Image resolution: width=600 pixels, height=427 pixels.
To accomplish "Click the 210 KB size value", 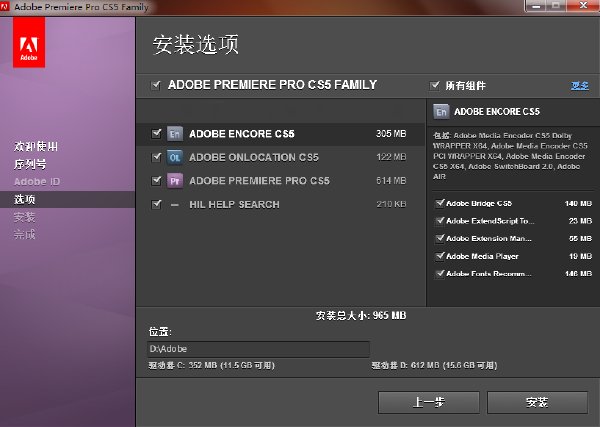I will [x=391, y=204].
